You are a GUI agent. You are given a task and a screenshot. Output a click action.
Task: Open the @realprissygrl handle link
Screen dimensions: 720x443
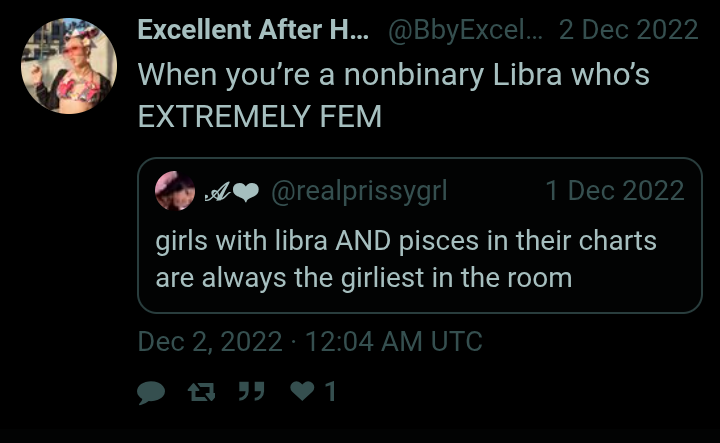coord(359,191)
